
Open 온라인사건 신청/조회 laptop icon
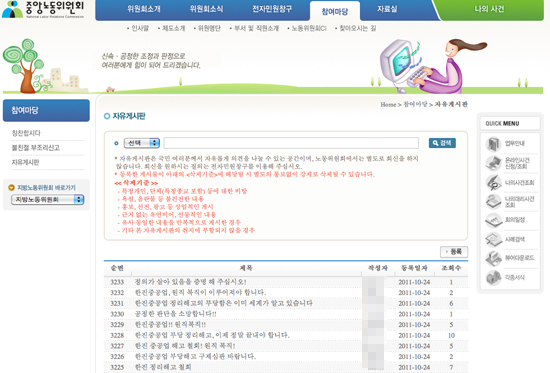click(493, 163)
